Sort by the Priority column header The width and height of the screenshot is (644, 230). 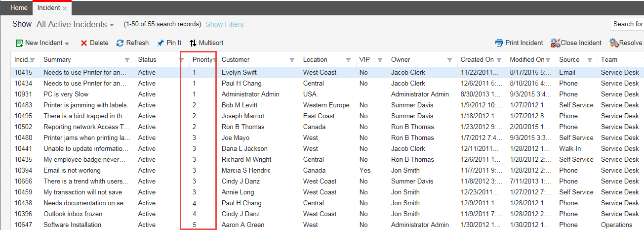[x=201, y=59]
